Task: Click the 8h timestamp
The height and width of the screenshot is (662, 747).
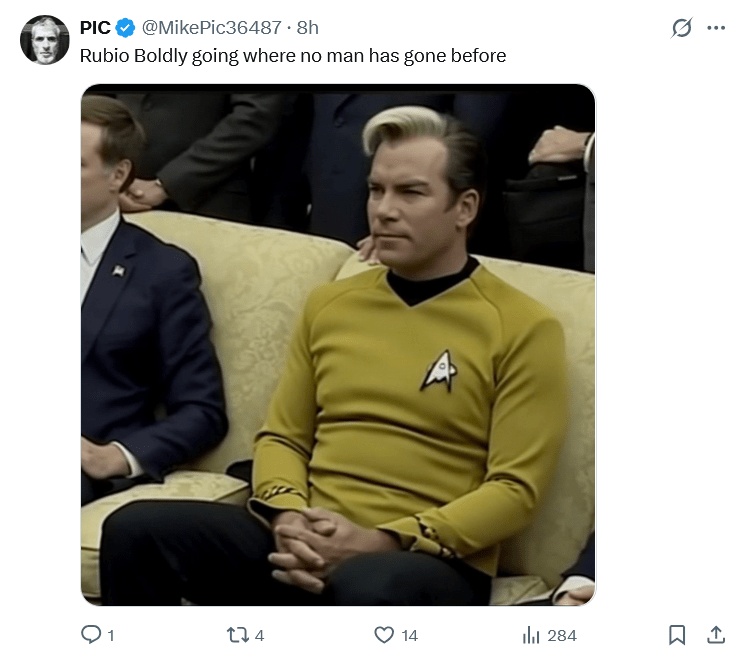Action: 307,28
